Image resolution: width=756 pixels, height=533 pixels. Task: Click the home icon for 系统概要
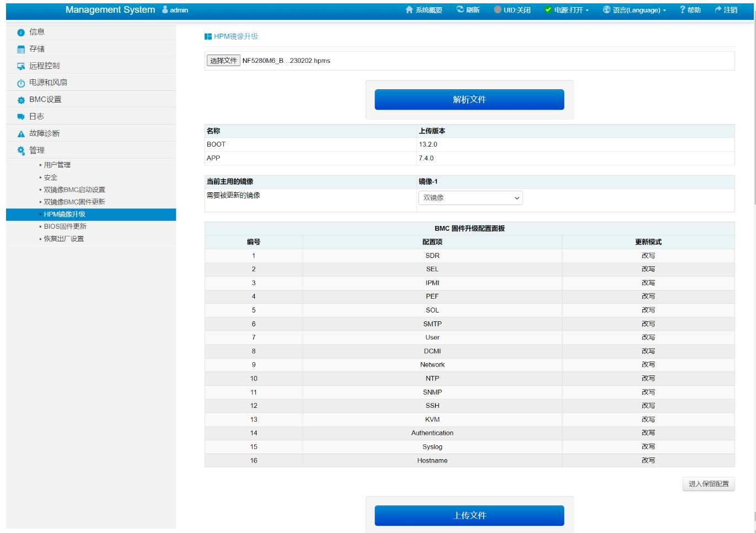click(x=409, y=10)
